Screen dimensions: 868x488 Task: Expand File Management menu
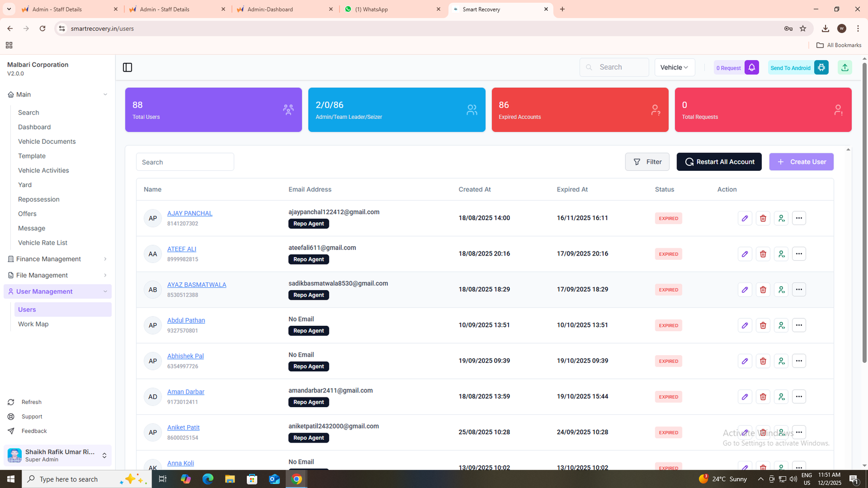(58, 275)
